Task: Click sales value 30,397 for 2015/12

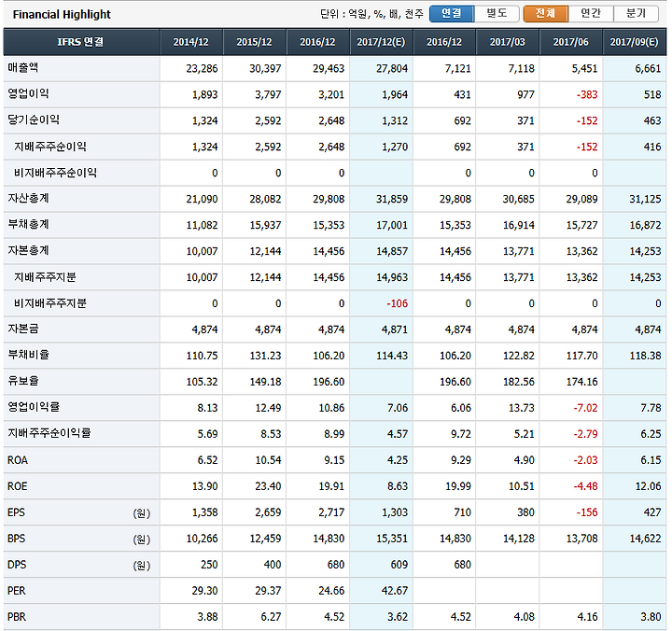Action: coord(265,68)
